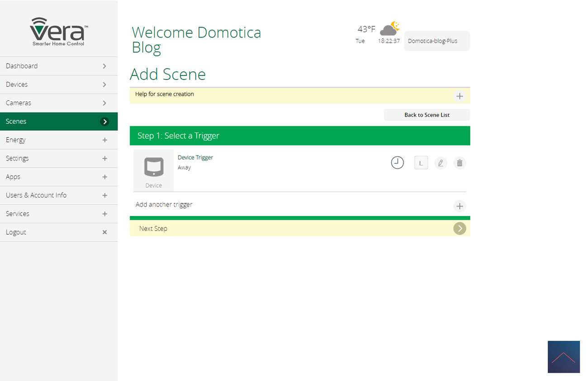Click the L icon on the trigger row

[x=421, y=163]
